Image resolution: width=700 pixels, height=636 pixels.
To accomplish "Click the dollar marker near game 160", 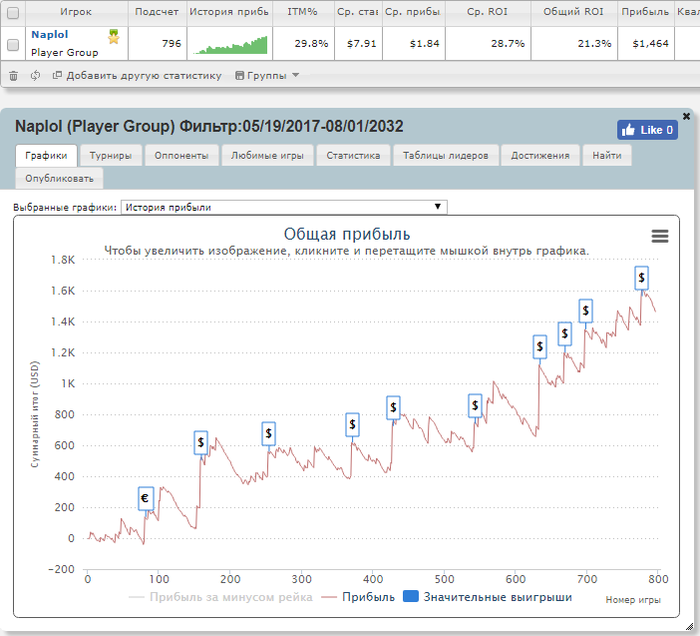I will pos(201,442).
